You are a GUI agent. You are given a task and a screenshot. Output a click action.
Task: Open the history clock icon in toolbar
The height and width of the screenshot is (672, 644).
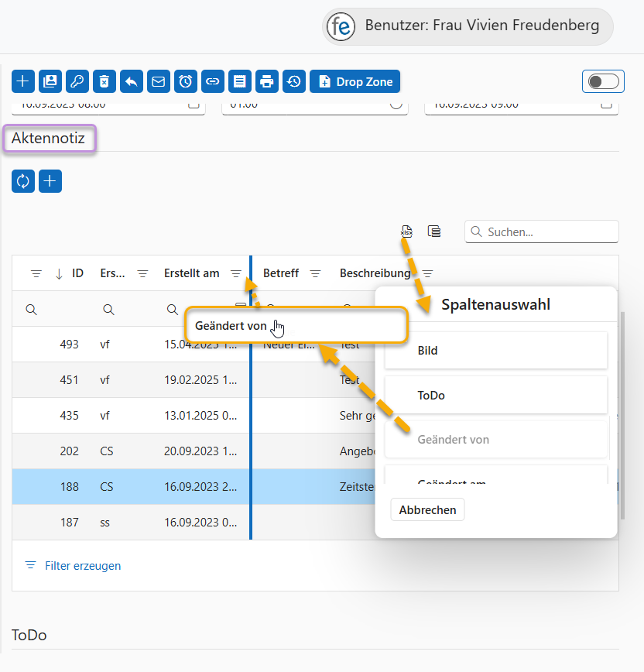294,81
